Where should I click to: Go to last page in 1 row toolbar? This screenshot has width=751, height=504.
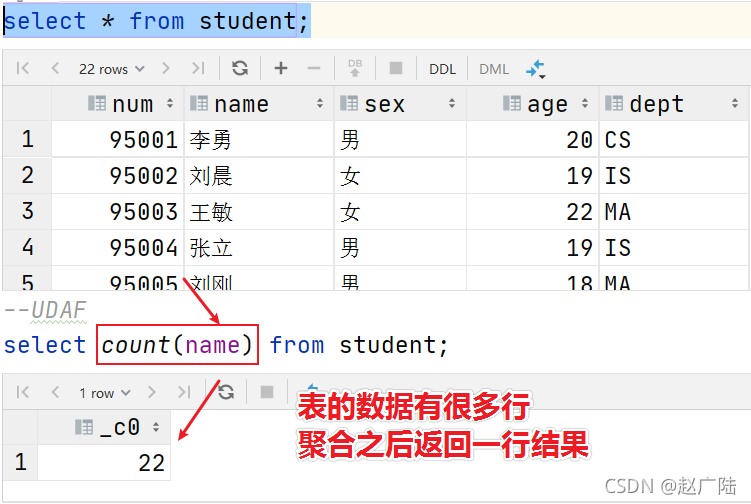(x=184, y=392)
